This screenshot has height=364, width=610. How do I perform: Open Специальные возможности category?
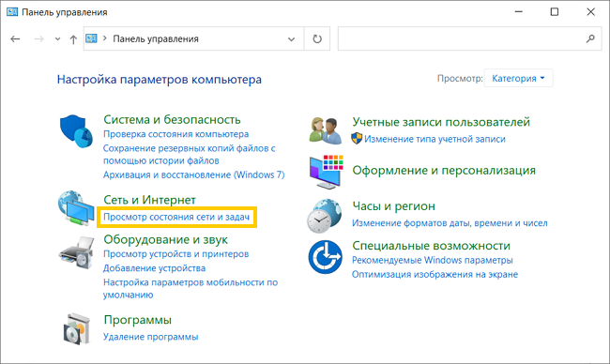tap(431, 246)
